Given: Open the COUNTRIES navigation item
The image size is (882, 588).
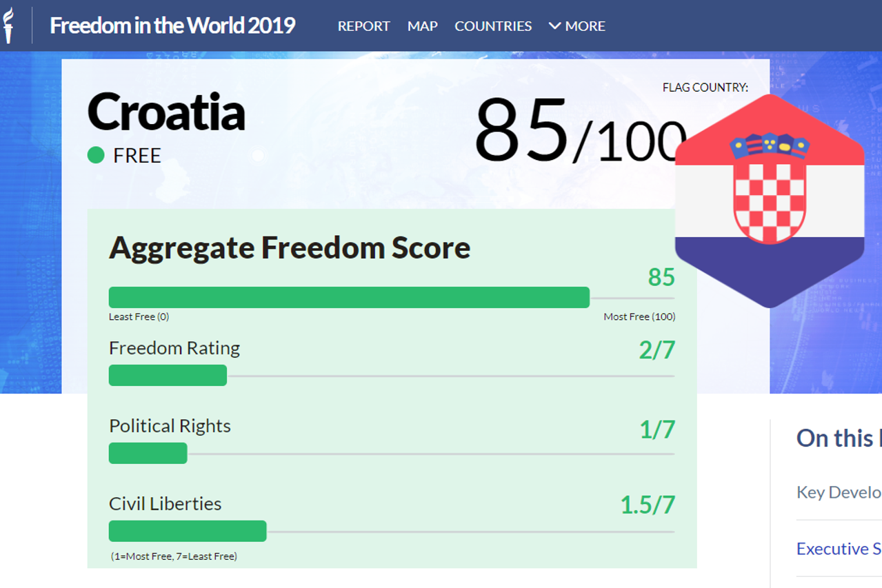Looking at the screenshot, I should [x=493, y=26].
